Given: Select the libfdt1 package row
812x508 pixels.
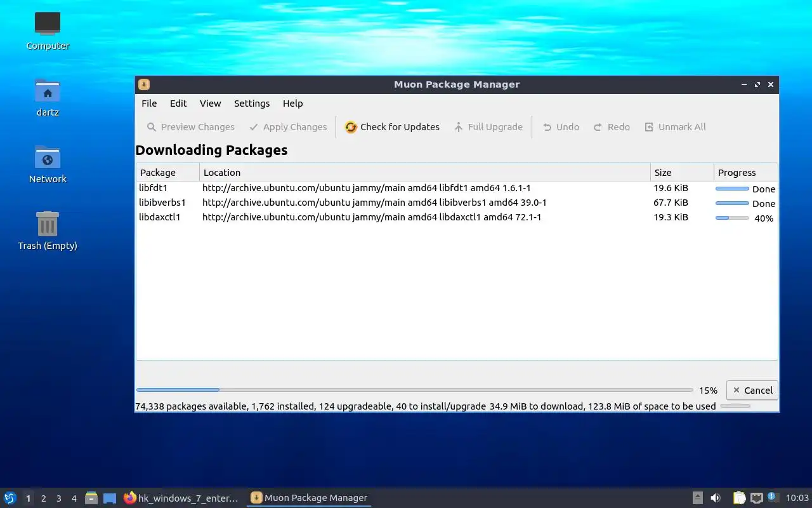Looking at the screenshot, I should coord(457,189).
